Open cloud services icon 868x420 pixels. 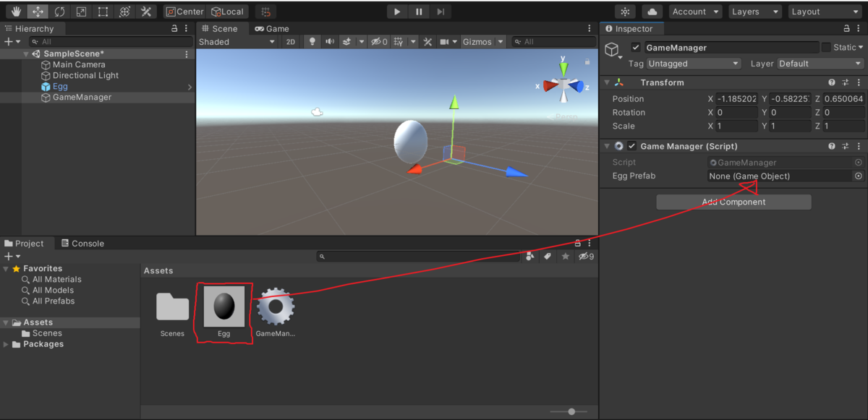point(652,12)
